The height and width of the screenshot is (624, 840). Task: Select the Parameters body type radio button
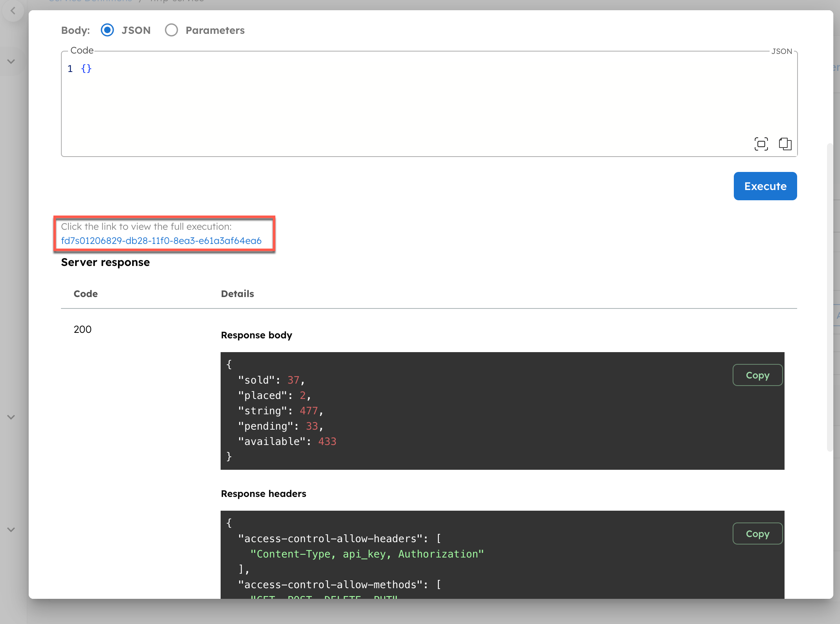pyautogui.click(x=171, y=30)
